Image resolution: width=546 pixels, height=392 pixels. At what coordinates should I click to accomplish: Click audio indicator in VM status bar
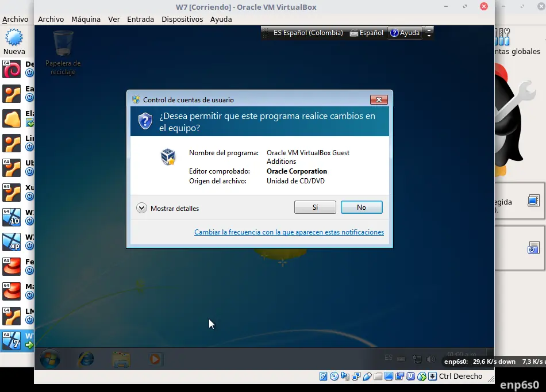pyautogui.click(x=345, y=376)
